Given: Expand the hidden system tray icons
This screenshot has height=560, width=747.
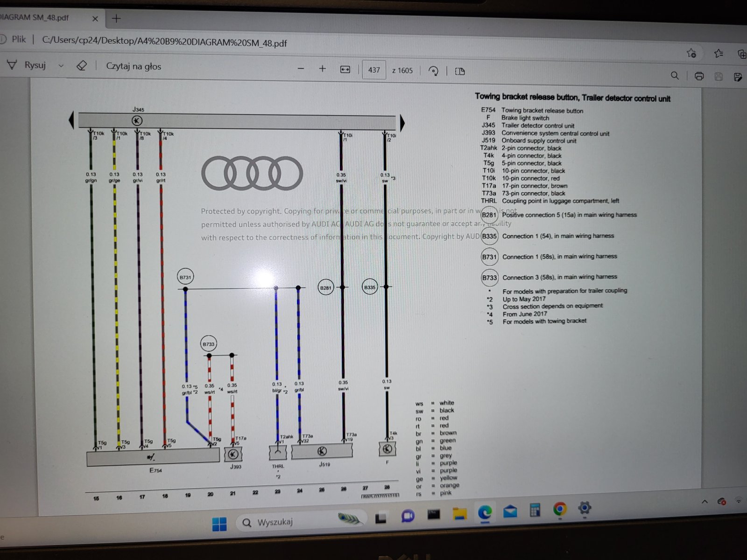Looking at the screenshot, I should 705,502.
